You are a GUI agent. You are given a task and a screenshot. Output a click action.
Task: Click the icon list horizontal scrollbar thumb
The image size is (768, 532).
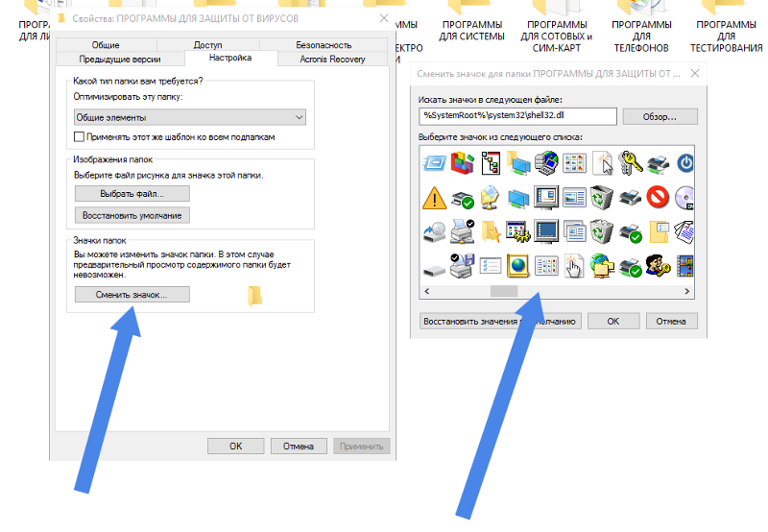(504, 291)
